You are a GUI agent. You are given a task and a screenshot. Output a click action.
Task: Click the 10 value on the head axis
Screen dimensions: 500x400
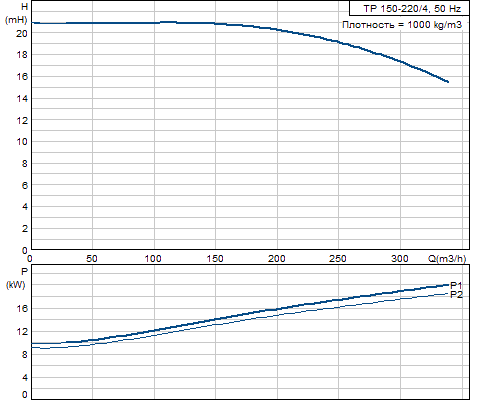coord(22,142)
